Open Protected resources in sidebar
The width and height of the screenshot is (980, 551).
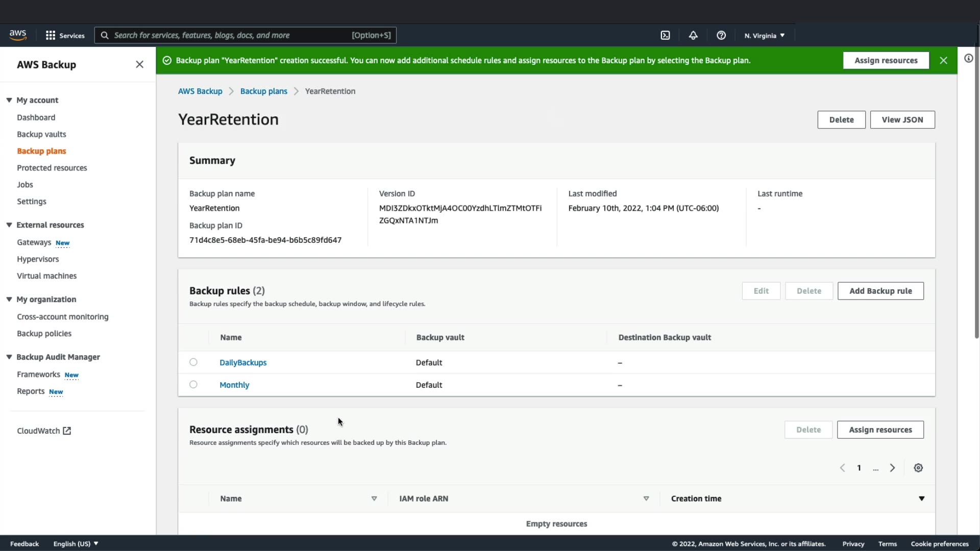52,168
